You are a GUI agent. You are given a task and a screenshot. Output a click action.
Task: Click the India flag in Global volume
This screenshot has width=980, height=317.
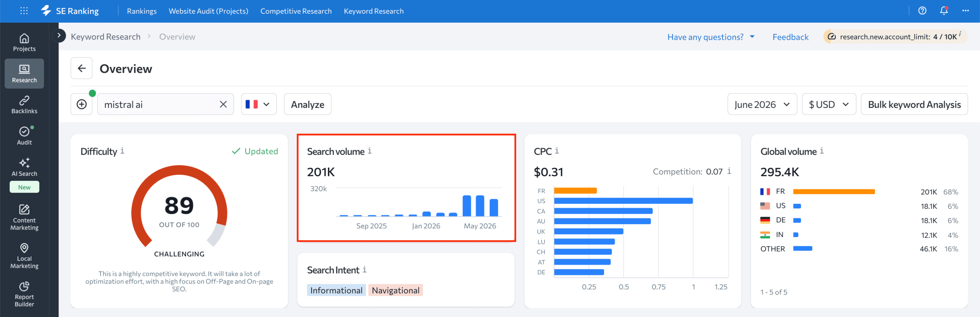click(x=765, y=235)
